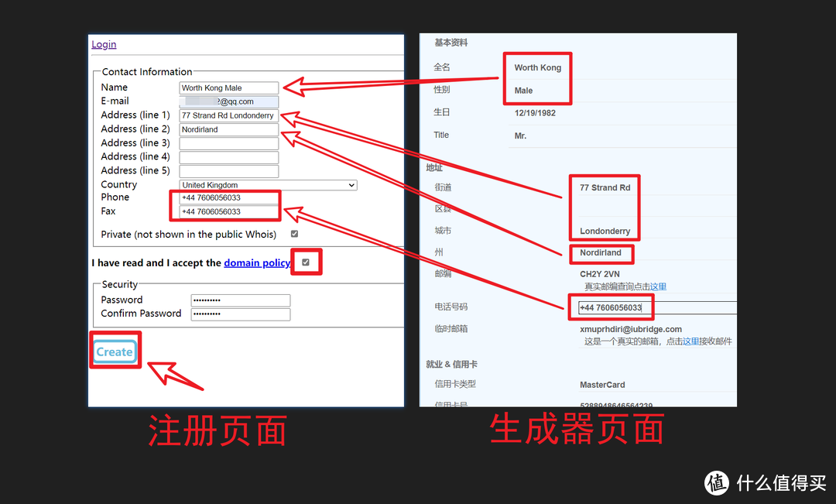Open the Login link
The height and width of the screenshot is (504, 836).
click(x=104, y=44)
